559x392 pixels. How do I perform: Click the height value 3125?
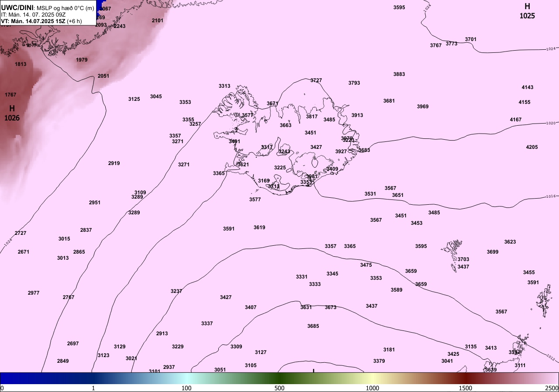point(134,99)
